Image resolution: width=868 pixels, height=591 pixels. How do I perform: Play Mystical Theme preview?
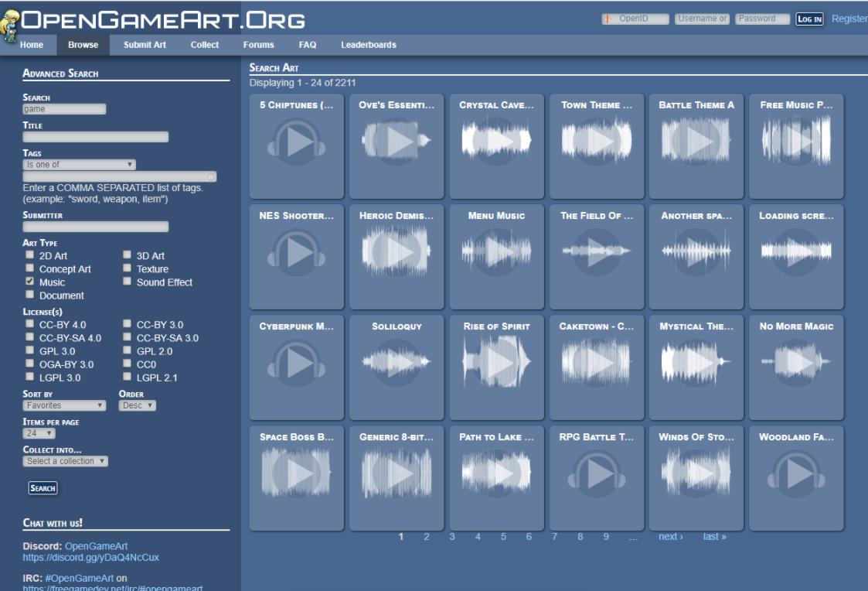click(x=696, y=364)
